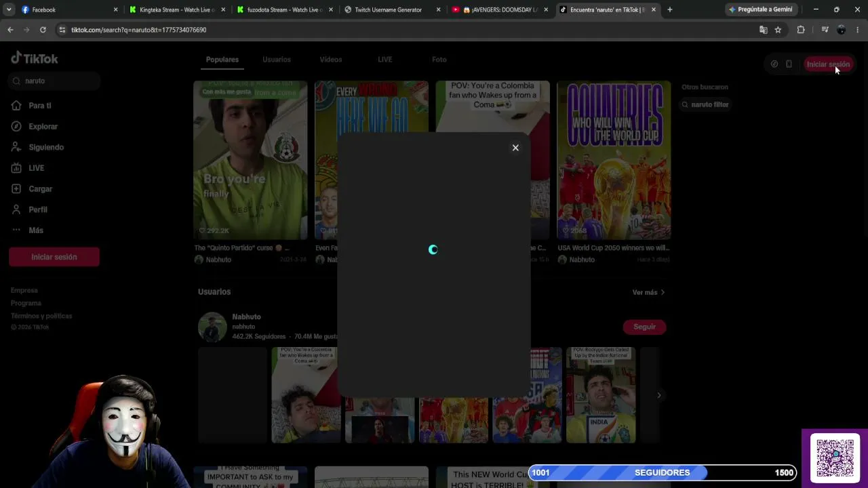Screen dimensions: 868x488
Task: Click the Perfil person icon
Action: coord(16,210)
